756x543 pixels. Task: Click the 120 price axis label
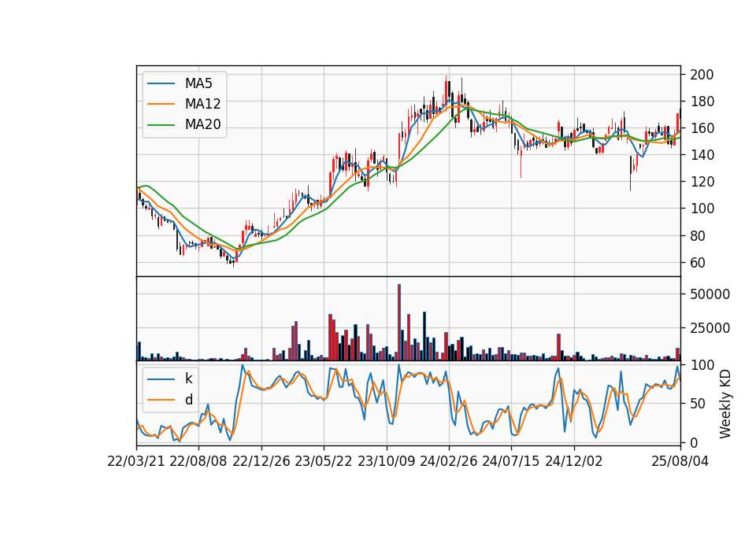[x=702, y=182]
